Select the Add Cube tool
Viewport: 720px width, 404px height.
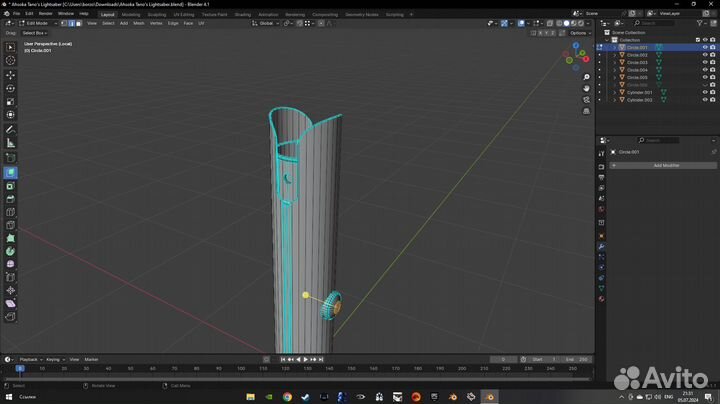10,158
